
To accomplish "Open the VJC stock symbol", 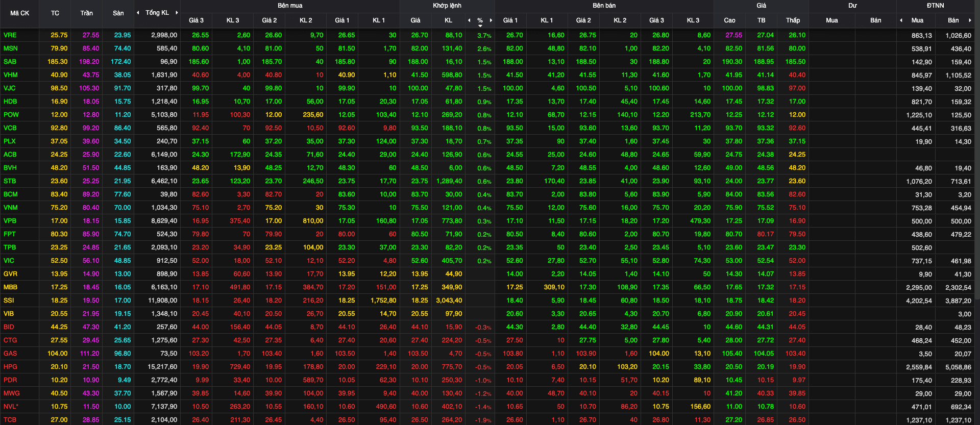I will pos(10,88).
